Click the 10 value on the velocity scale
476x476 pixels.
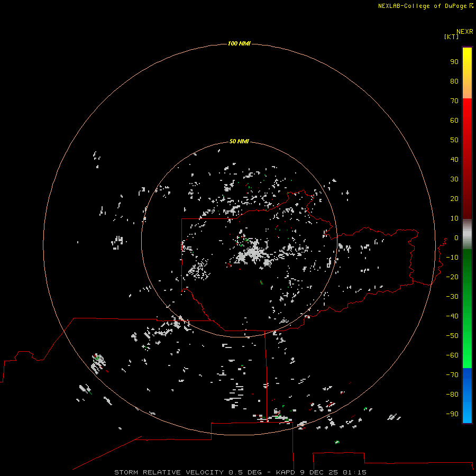pyautogui.click(x=454, y=218)
